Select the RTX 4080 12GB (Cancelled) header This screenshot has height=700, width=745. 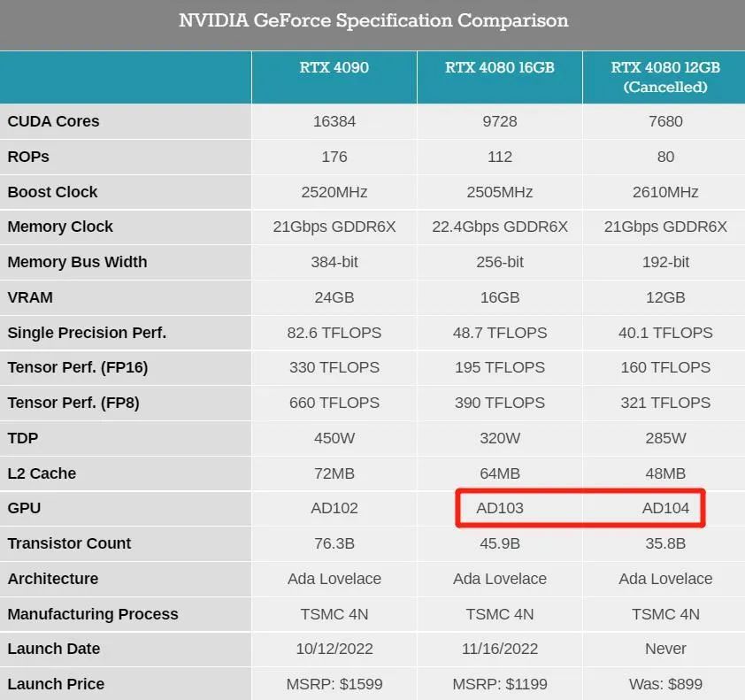[665, 77]
